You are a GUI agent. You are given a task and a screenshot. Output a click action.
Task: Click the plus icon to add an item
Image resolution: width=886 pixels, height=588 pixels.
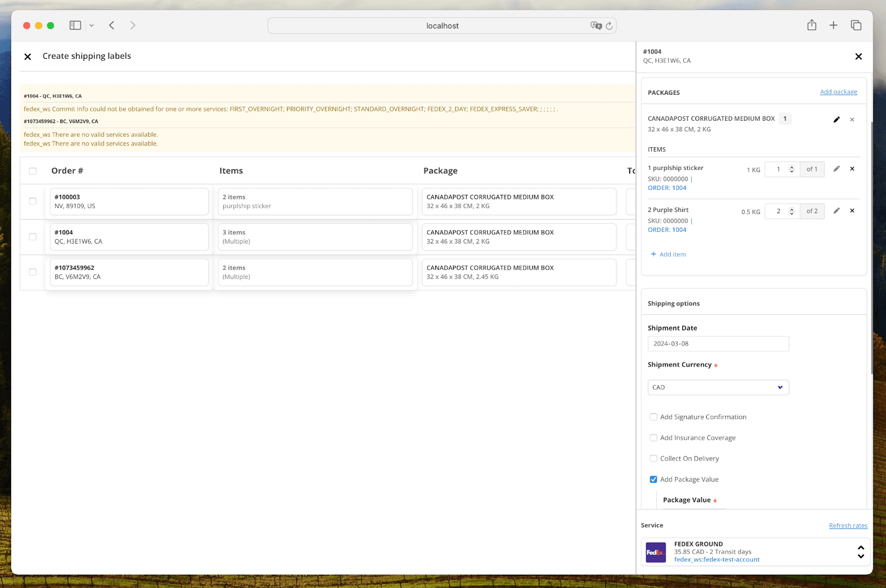[653, 254]
